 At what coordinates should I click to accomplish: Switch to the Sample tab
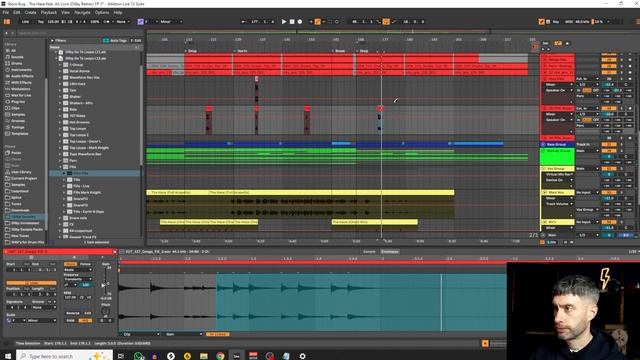pyautogui.click(x=369, y=252)
